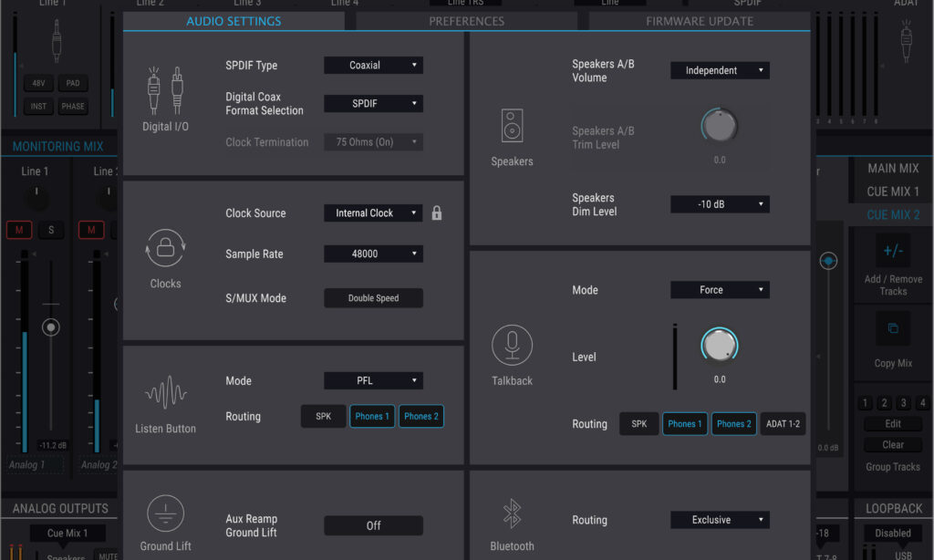Viewport: 934px width, 560px height.
Task: Toggle SPK in Listen Button routing
Action: tap(324, 417)
